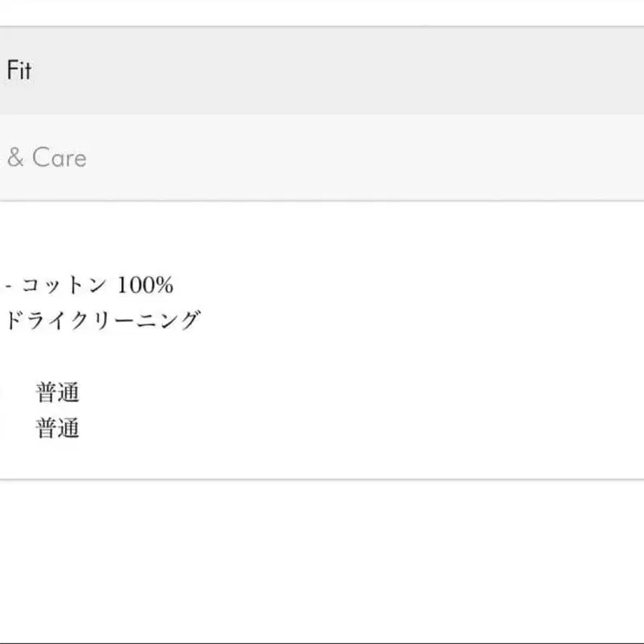Click the first 普通 value
644x644 pixels.
tap(57, 394)
